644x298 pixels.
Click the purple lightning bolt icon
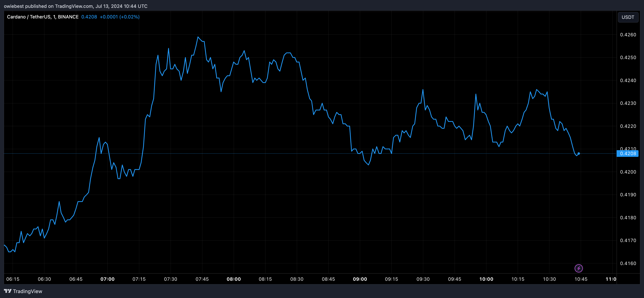579,268
